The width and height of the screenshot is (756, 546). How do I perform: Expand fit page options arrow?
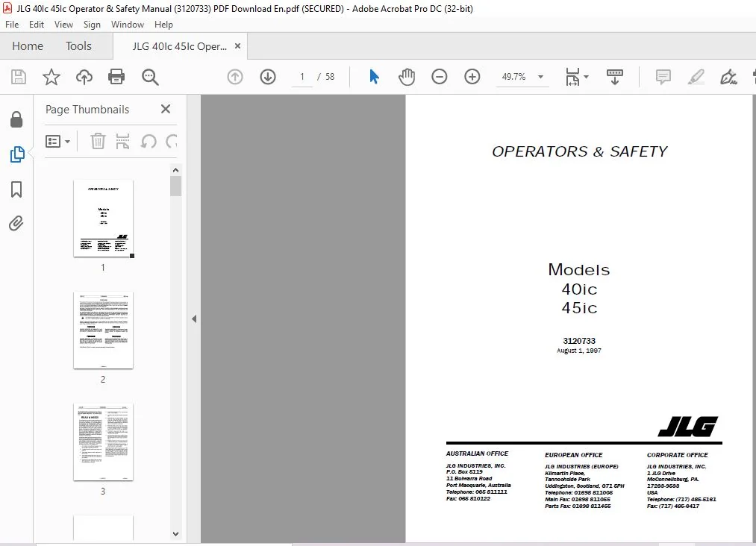pos(586,77)
